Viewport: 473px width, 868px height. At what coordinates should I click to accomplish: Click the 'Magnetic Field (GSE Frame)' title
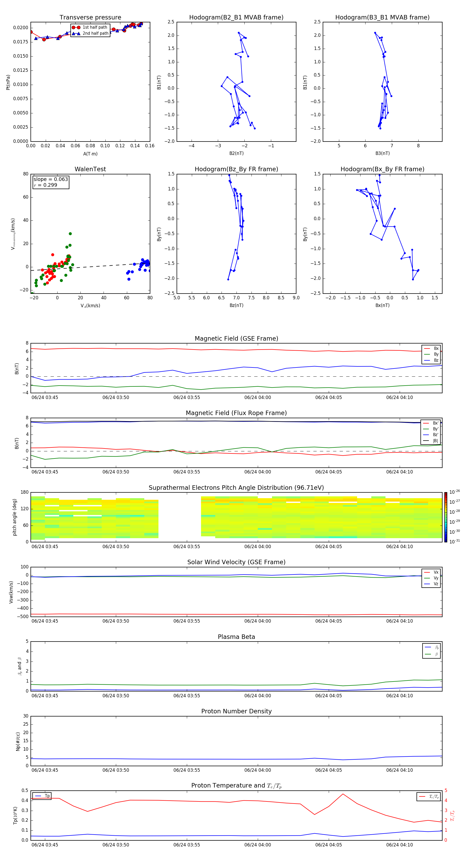[x=236, y=339]
